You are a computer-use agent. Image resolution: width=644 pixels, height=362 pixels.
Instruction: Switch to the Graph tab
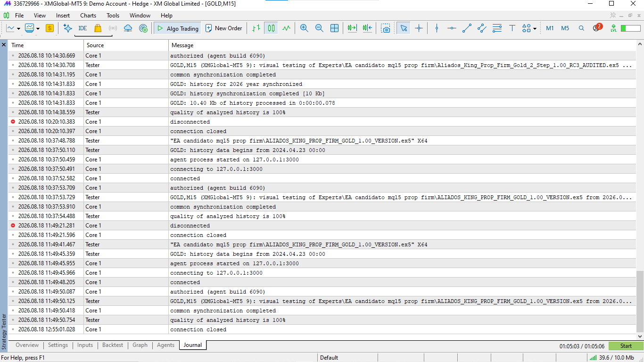(x=140, y=345)
